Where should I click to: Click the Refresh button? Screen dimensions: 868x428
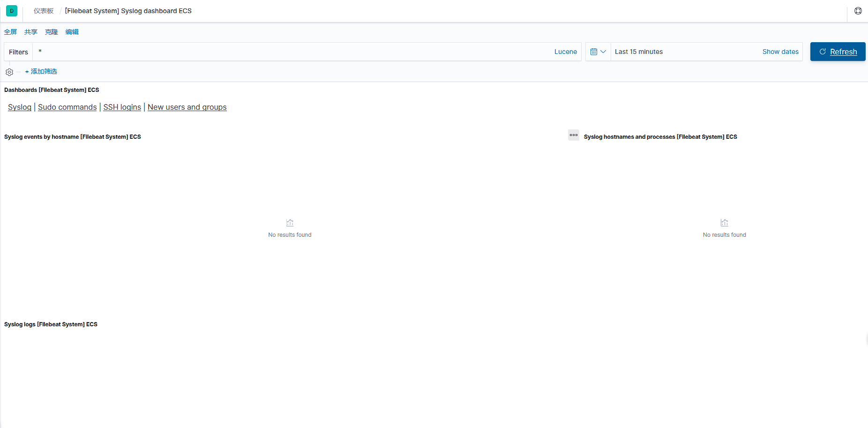pyautogui.click(x=838, y=52)
